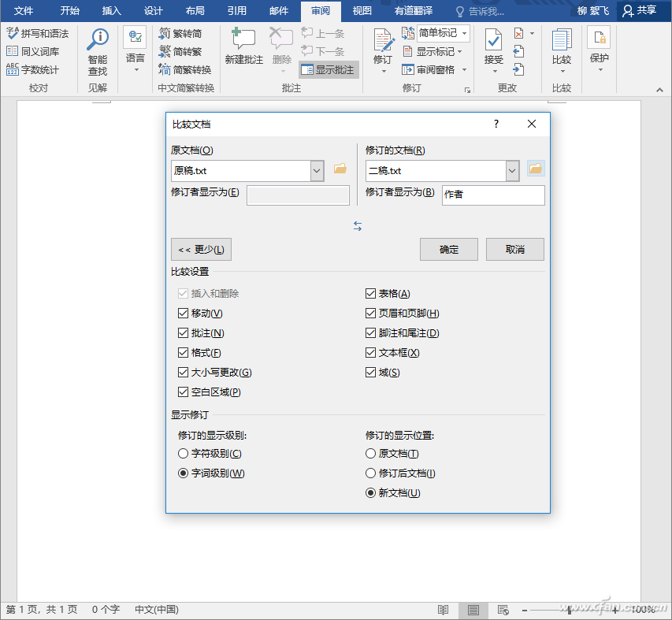This screenshot has width=672, height=620.
Task: Show changes in Revised document (修订后文档)
Action: [x=371, y=473]
